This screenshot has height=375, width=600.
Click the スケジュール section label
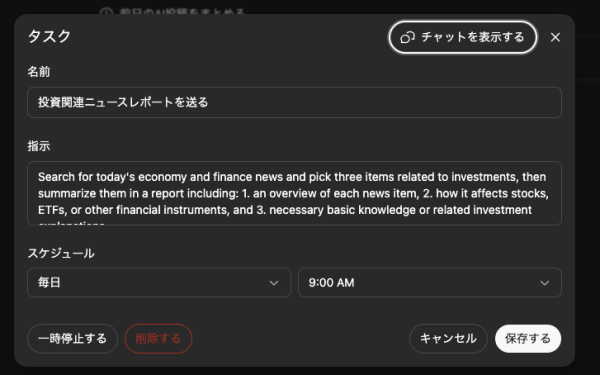coord(61,253)
